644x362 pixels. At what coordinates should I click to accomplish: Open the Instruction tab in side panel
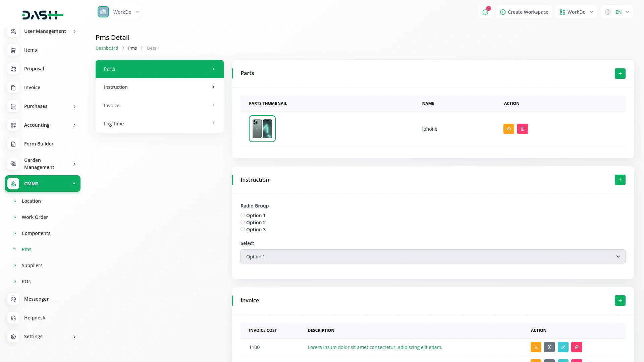[x=159, y=87]
